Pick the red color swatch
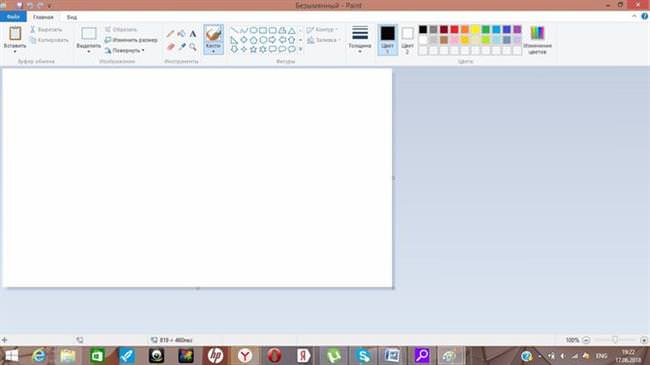 click(x=454, y=29)
